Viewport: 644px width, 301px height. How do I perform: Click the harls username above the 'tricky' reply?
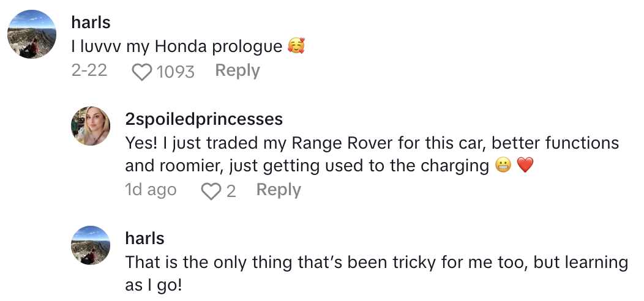tap(145, 237)
